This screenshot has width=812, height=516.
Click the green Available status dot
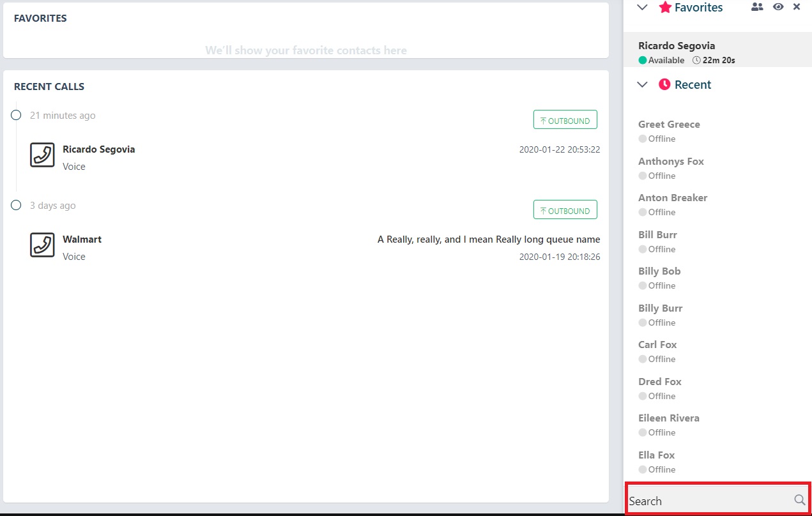(643, 60)
